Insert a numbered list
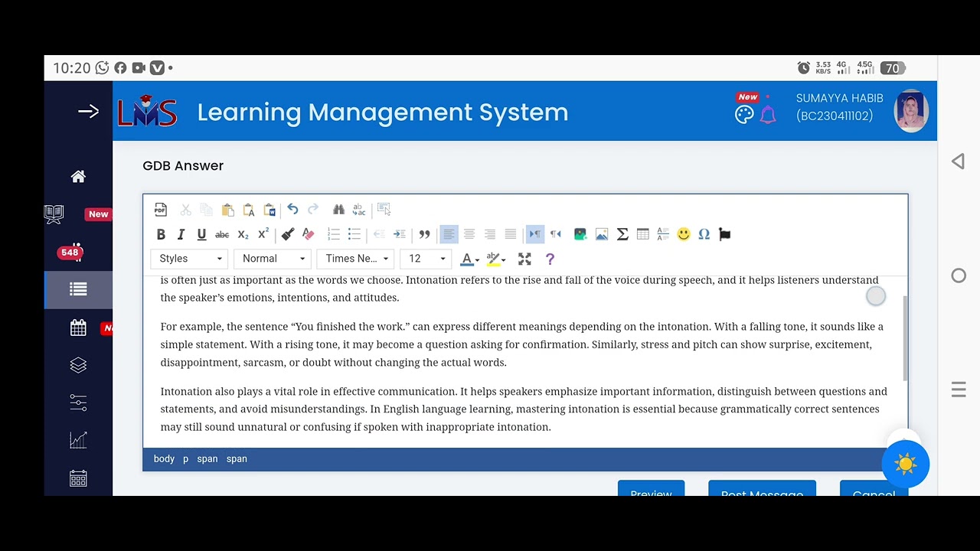980x551 pixels. coord(334,234)
